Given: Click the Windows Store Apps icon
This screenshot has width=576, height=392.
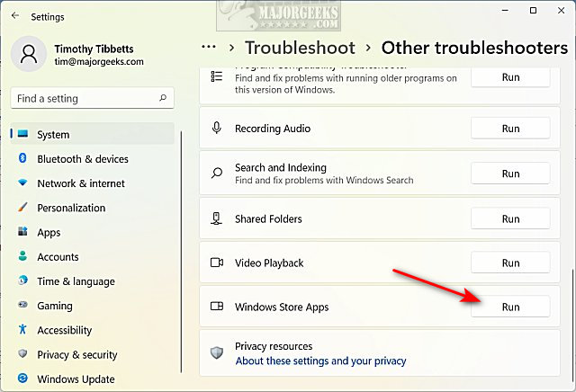Looking at the screenshot, I should pos(217,306).
